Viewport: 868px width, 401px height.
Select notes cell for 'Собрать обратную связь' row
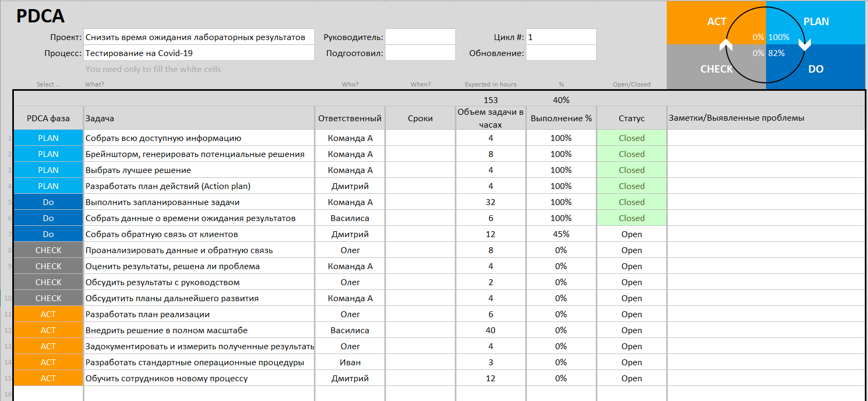(766, 234)
